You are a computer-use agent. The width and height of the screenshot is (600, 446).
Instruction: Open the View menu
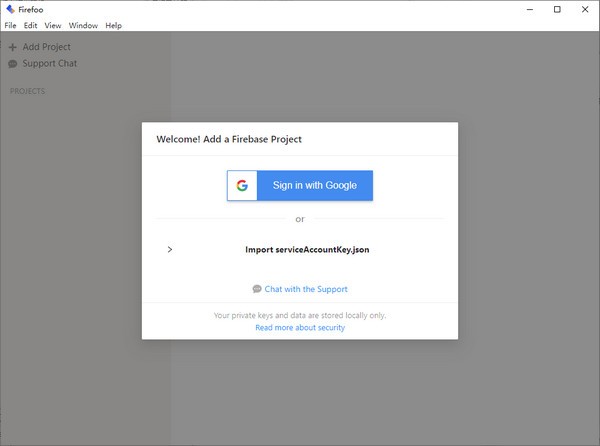point(53,25)
